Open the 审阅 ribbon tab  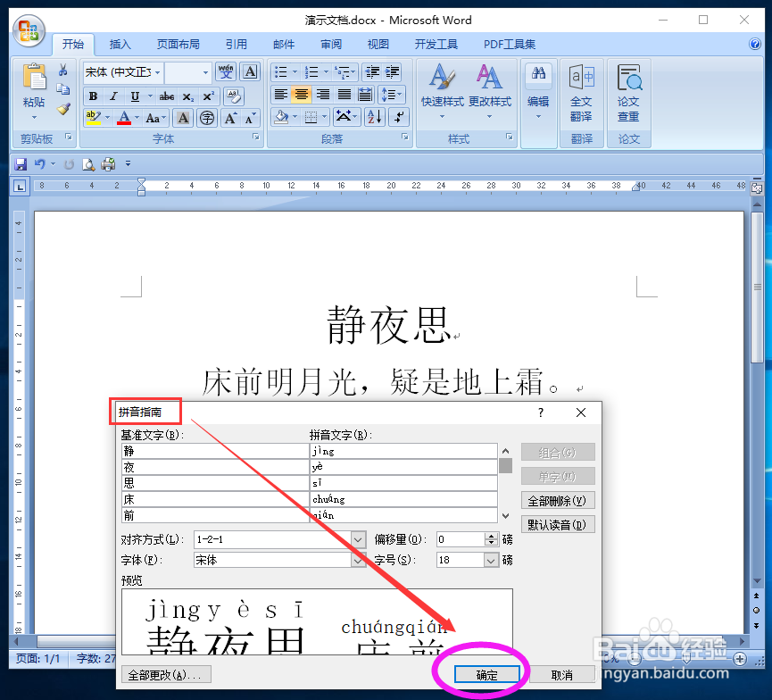pos(330,44)
